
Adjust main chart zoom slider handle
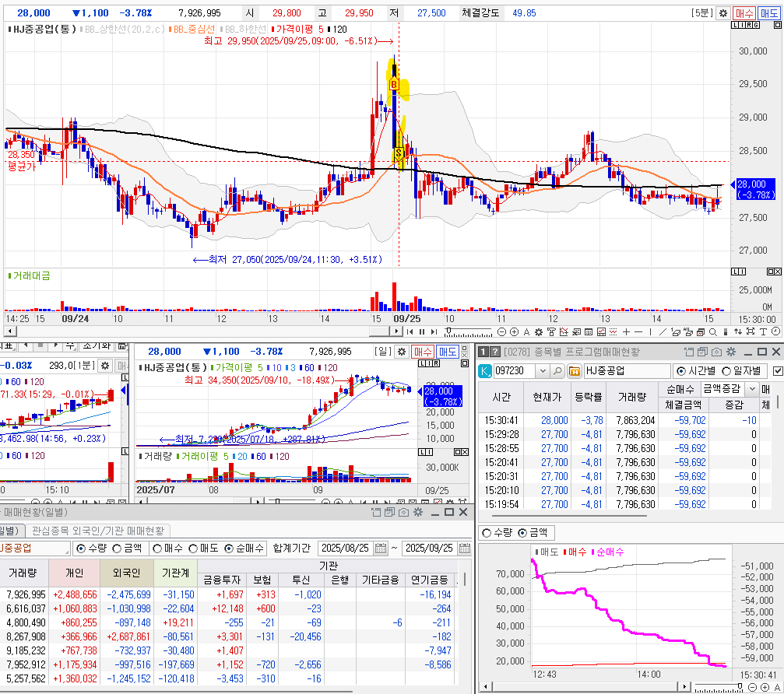[448, 331]
